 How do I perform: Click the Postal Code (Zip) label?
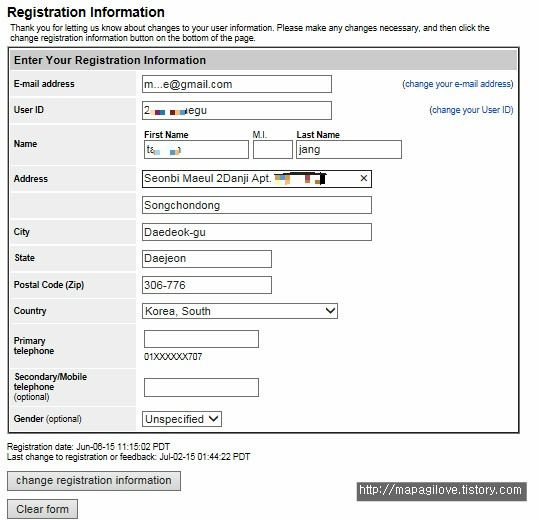(x=49, y=285)
